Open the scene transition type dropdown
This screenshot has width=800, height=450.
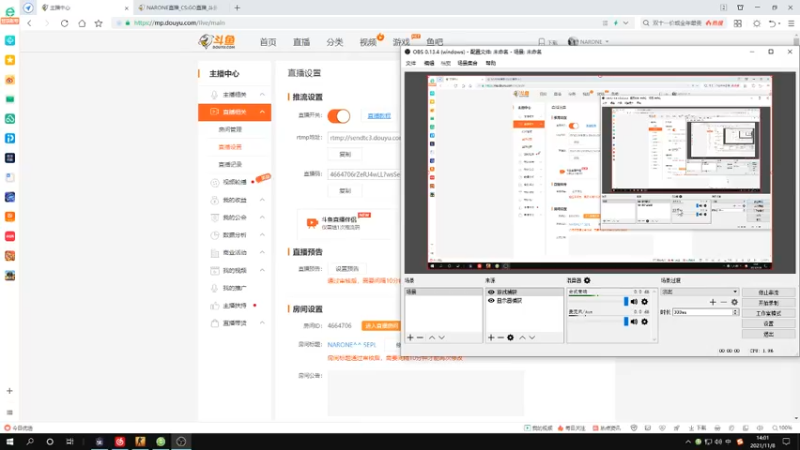click(x=699, y=292)
